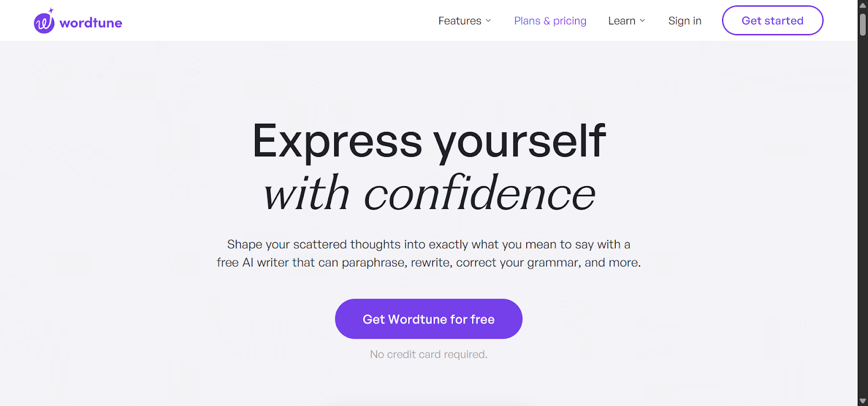The image size is (868, 406).
Task: Click Get Wordtune for free
Action: pyautogui.click(x=428, y=319)
